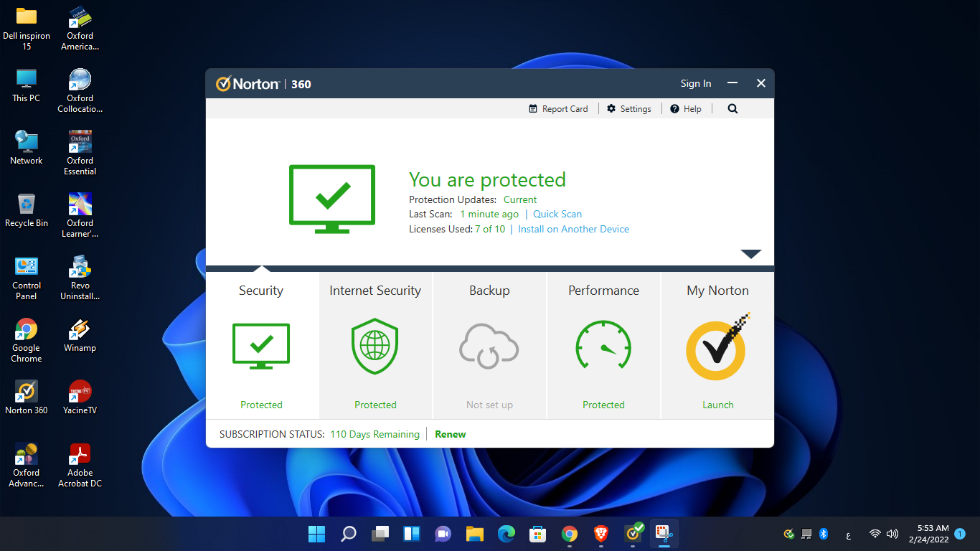
Task: Open taskbar Search
Action: pos(349,534)
